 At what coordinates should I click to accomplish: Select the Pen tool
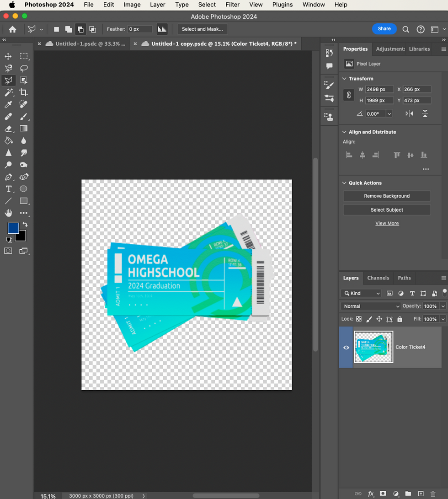click(x=8, y=177)
